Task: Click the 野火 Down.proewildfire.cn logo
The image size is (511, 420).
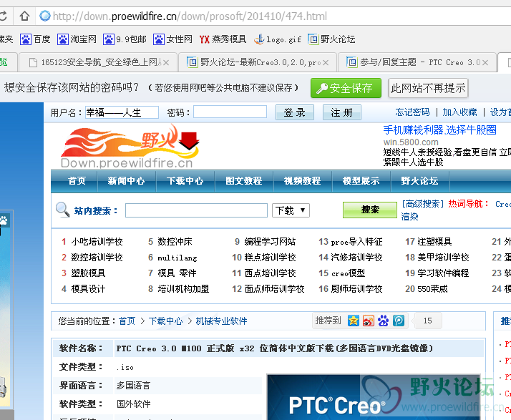Action: (x=130, y=147)
